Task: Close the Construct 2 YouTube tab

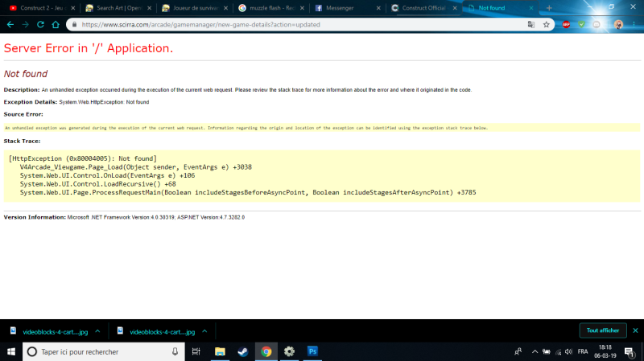Action: pyautogui.click(x=73, y=8)
